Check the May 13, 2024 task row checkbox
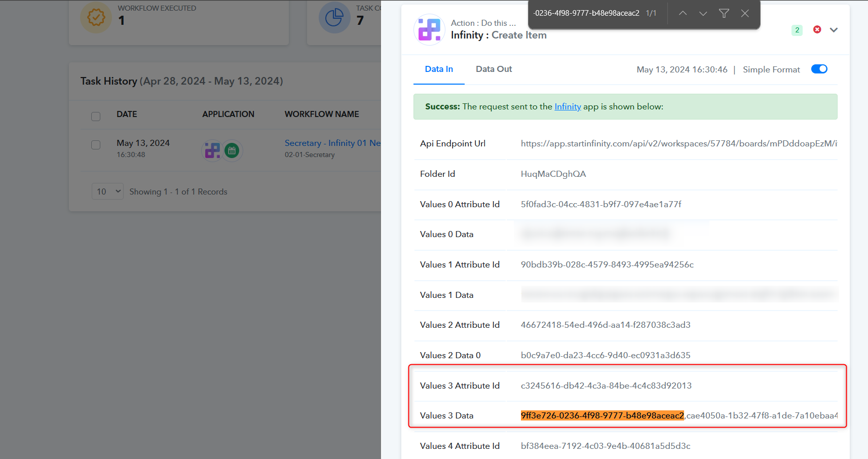 click(96, 145)
